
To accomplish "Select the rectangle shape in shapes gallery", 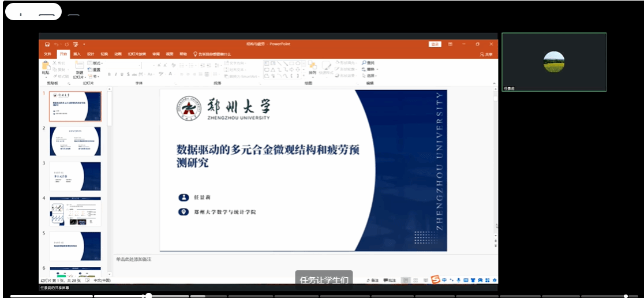I will (291, 64).
